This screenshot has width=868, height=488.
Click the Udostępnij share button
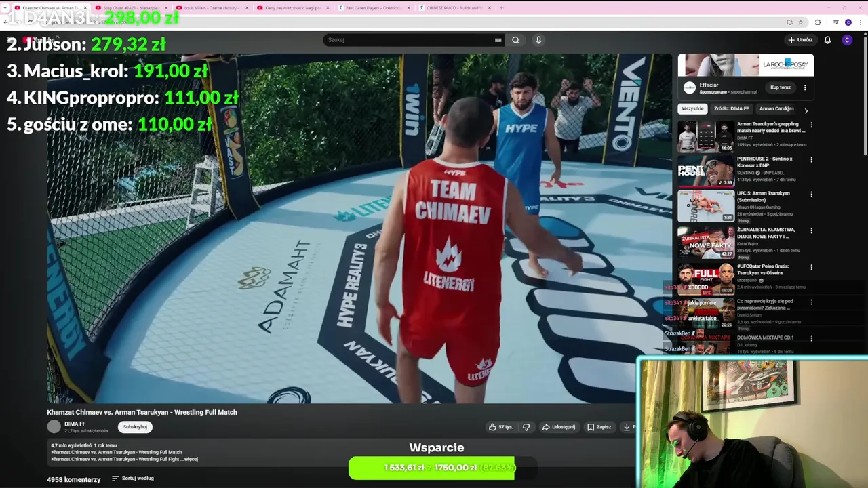pyautogui.click(x=559, y=427)
